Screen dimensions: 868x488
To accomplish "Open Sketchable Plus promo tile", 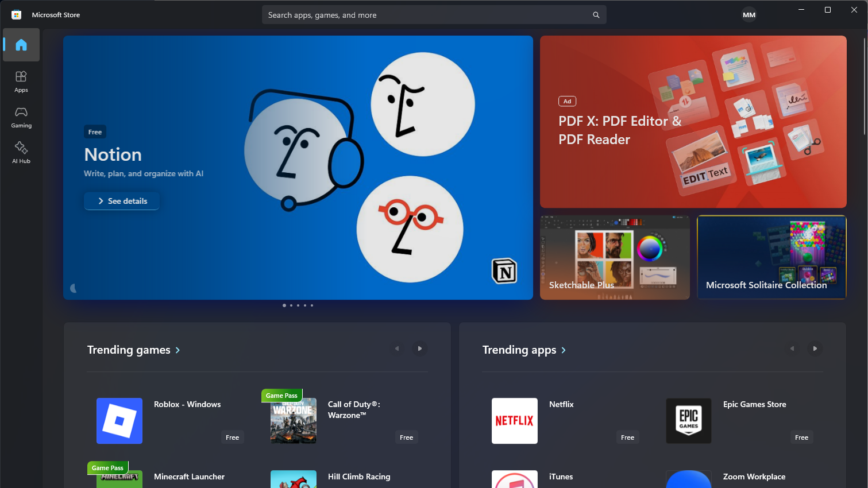I will click(615, 257).
